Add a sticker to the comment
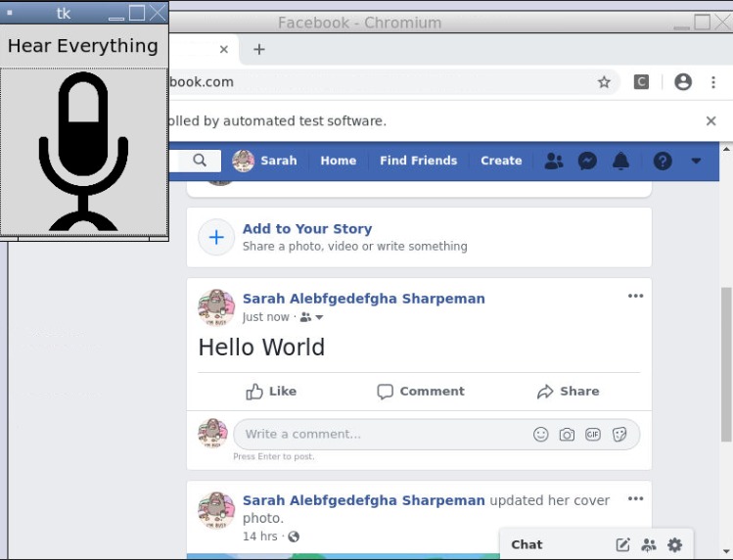 [x=619, y=435]
